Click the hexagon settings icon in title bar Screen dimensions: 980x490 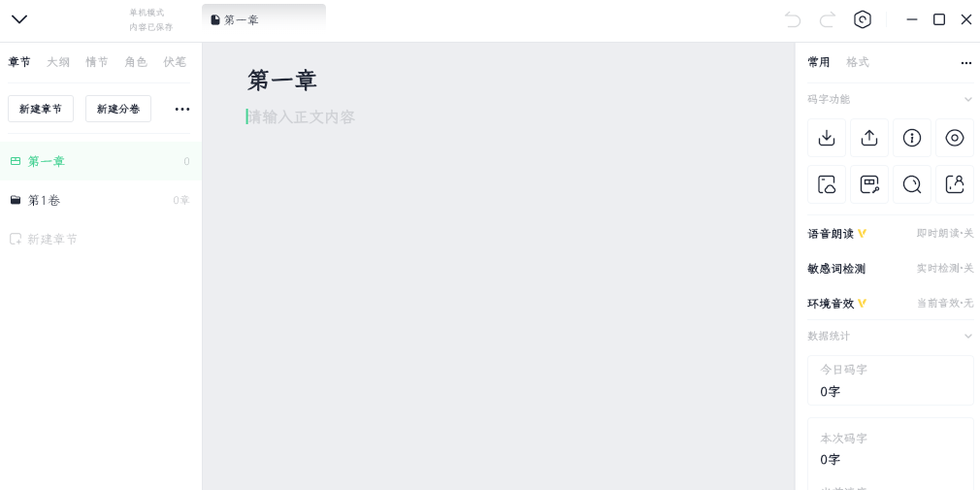click(863, 19)
